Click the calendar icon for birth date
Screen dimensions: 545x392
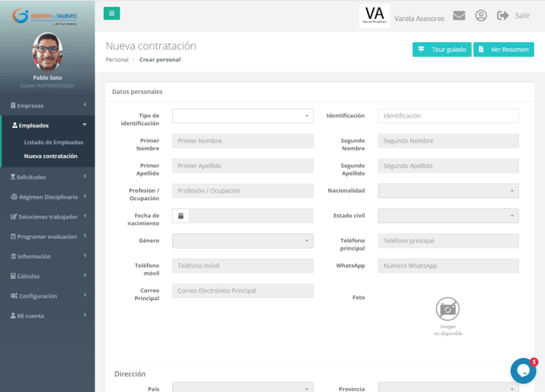coord(181,216)
